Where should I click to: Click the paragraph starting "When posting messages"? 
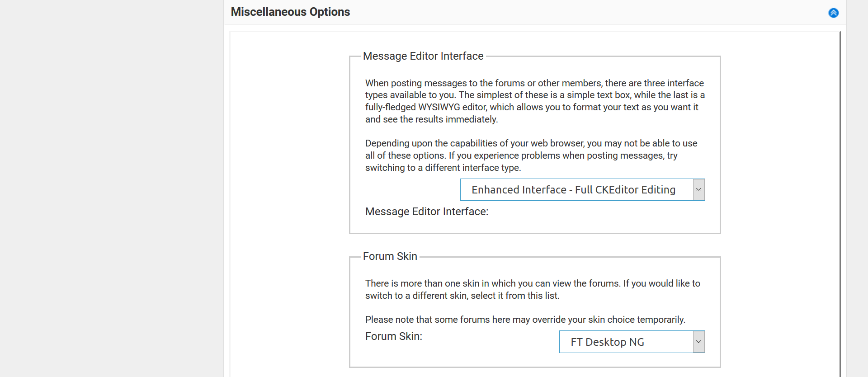(x=535, y=101)
